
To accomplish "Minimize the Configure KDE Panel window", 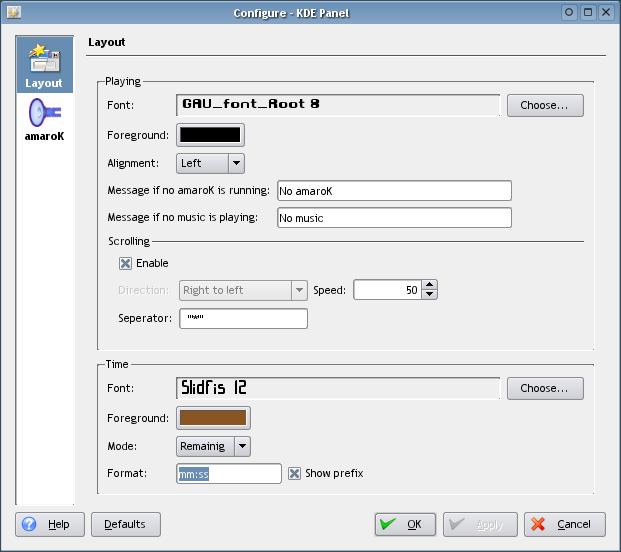I will coord(569,12).
